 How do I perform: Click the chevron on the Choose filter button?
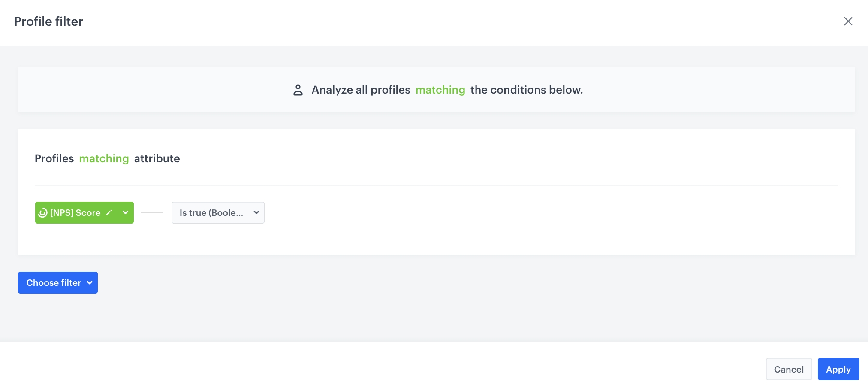point(90,283)
